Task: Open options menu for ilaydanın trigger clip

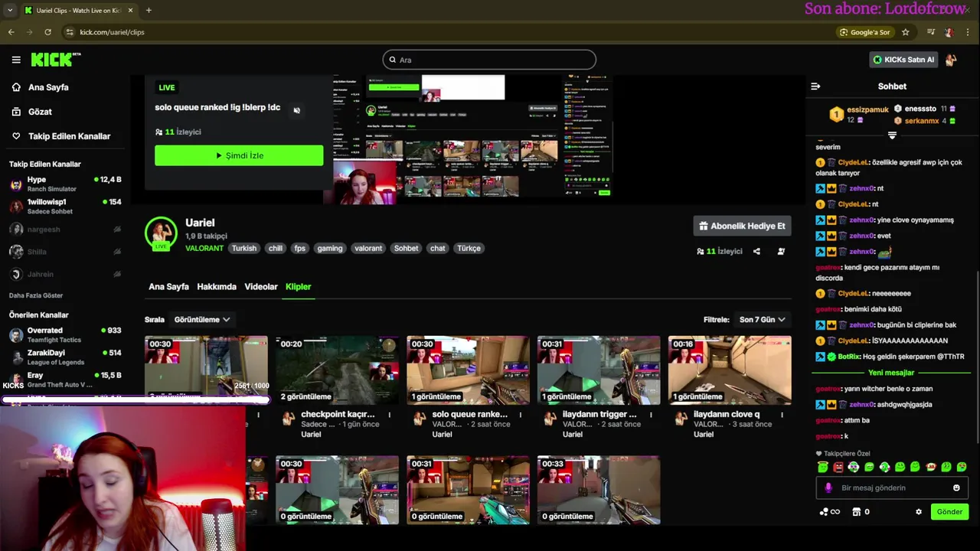Action: coord(651,415)
